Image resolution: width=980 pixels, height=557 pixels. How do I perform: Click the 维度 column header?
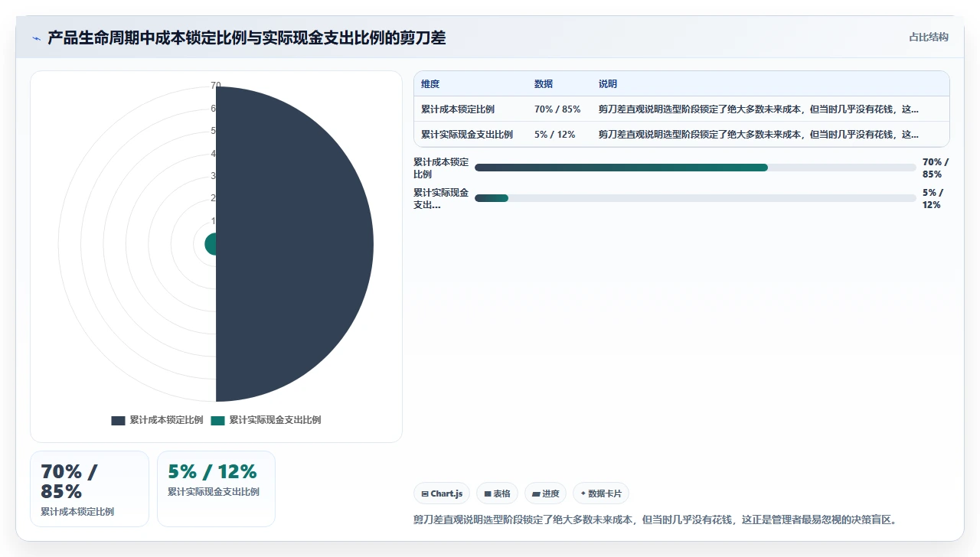pyautogui.click(x=430, y=84)
